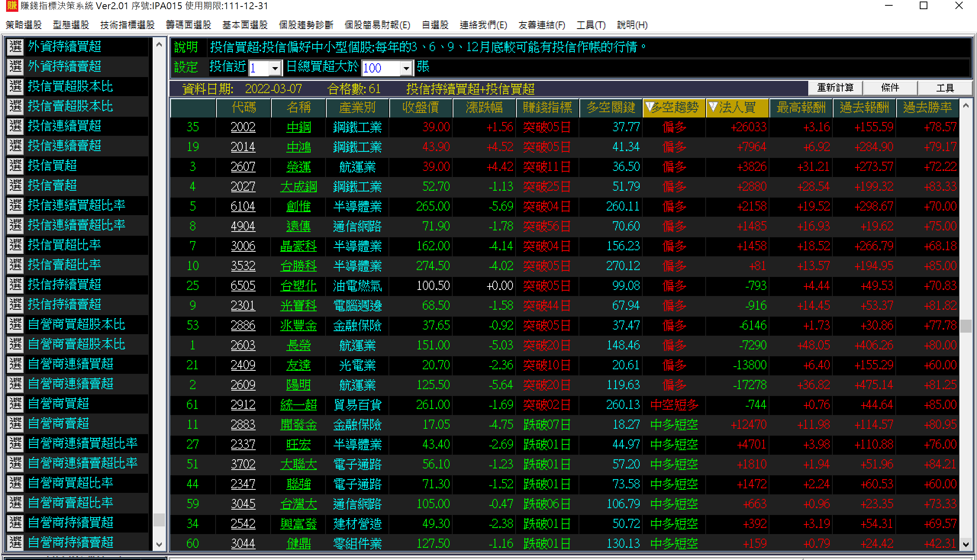Viewport: 977px width, 560px height.
Task: Open the 個股趨勢診斷 menu
Action: (x=306, y=25)
